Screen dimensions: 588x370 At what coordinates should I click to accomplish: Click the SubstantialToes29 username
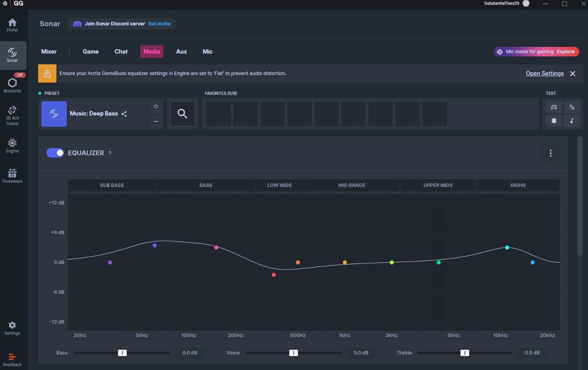click(501, 3)
